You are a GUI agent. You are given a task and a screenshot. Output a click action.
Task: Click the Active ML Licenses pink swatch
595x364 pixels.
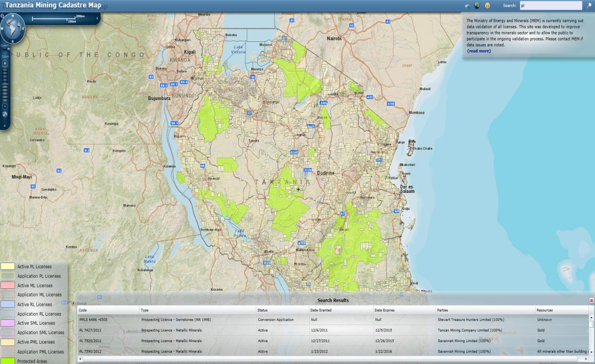click(8, 285)
